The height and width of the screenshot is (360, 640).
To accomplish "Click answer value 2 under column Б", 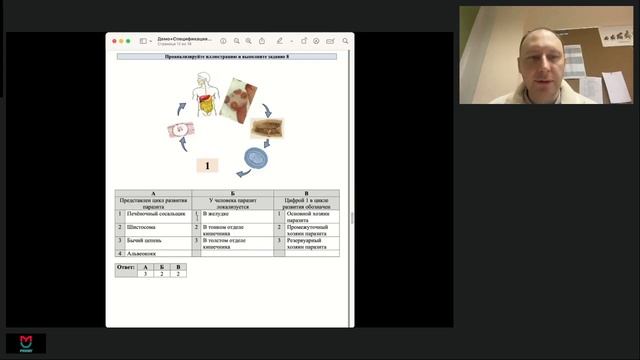I will pyautogui.click(x=162, y=274).
